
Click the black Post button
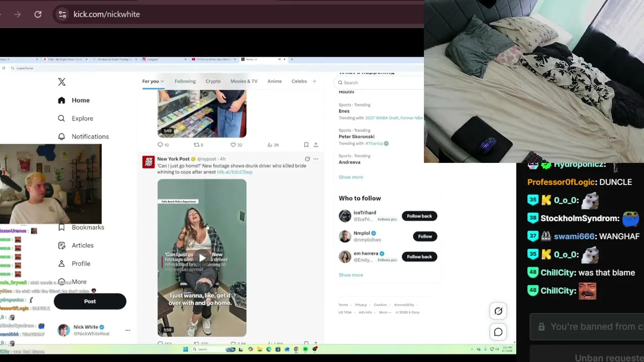coord(90,301)
